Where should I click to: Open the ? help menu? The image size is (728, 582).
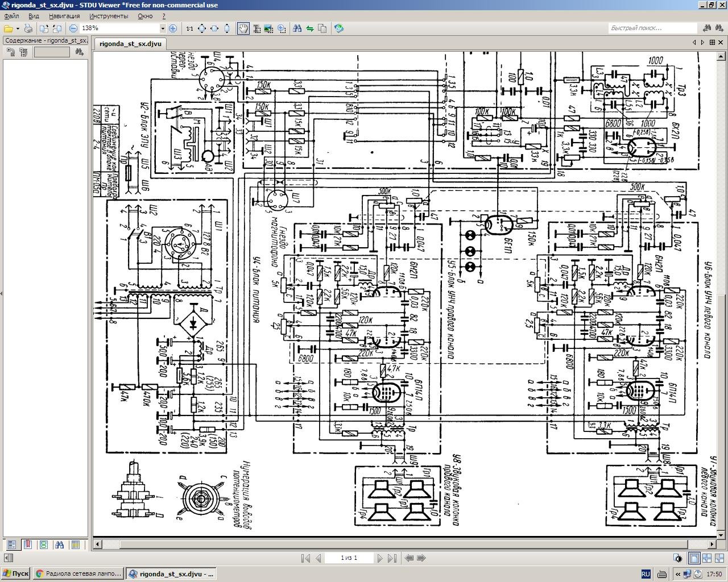coord(164,16)
